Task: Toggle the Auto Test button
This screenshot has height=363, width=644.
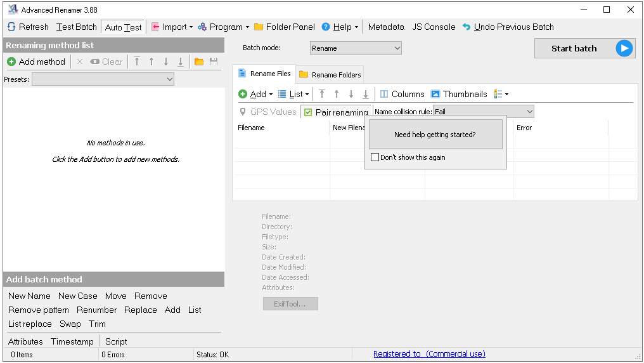Action: pyautogui.click(x=123, y=27)
